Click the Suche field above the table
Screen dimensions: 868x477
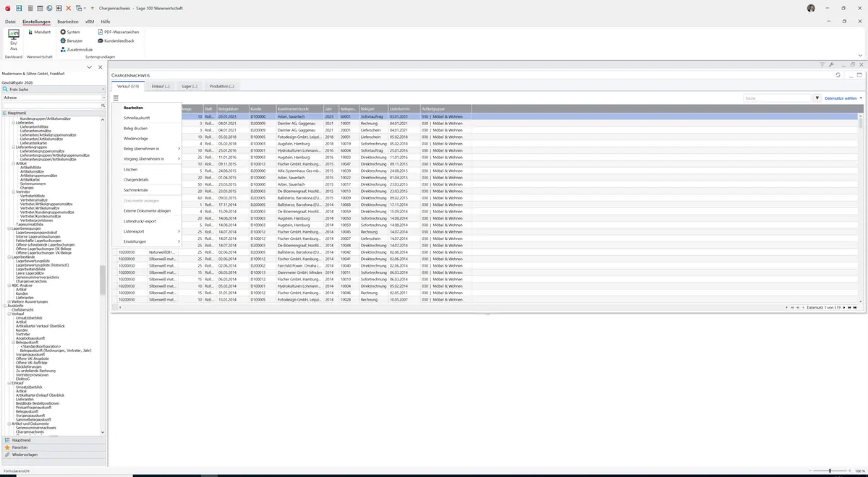[x=778, y=98]
